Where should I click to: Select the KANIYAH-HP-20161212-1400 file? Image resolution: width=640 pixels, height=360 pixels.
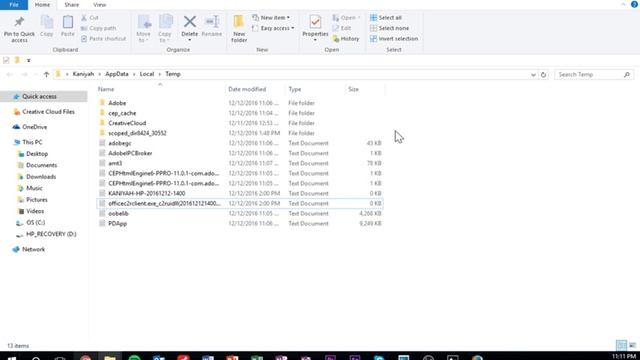[240, 193]
